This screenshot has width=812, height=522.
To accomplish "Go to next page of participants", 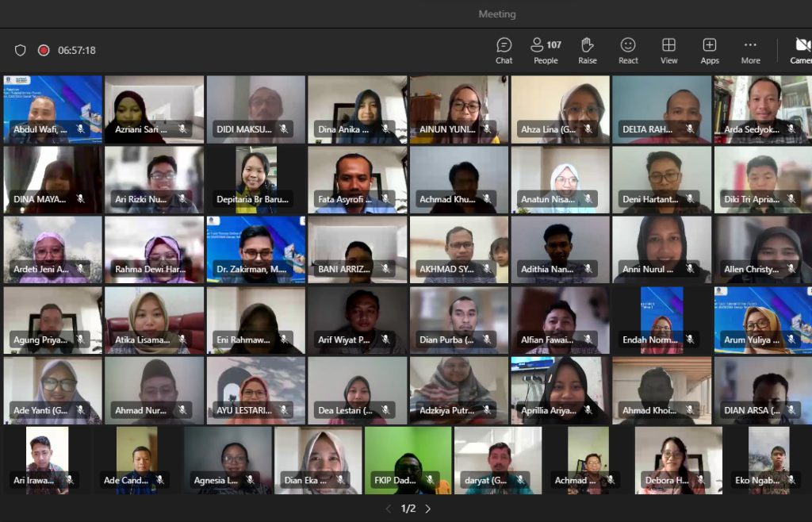I will pos(428,509).
